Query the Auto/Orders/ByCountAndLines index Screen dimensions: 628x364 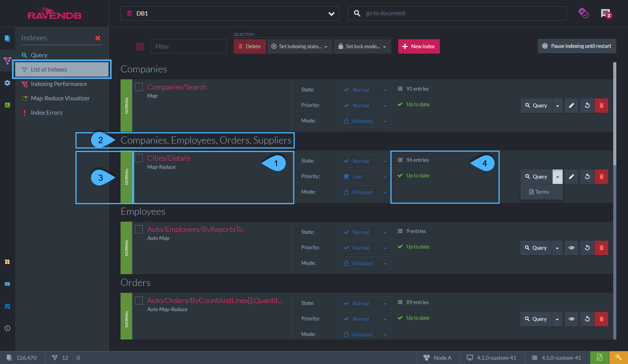point(536,319)
